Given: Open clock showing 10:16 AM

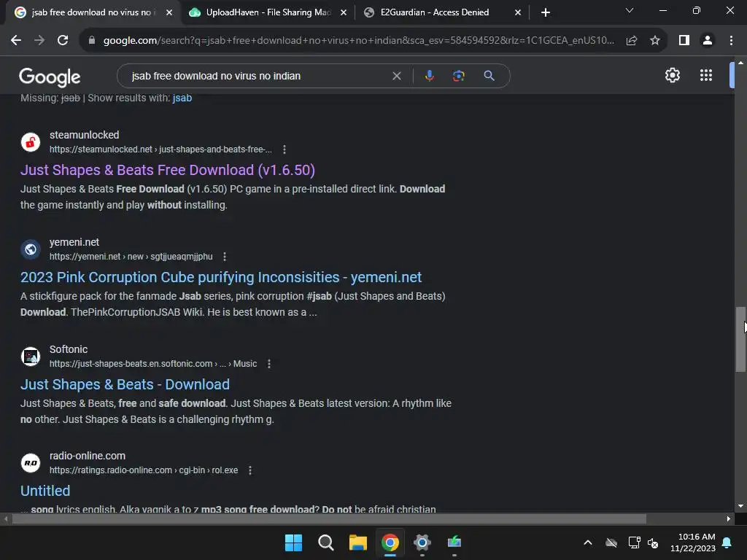Looking at the screenshot, I should (x=693, y=542).
